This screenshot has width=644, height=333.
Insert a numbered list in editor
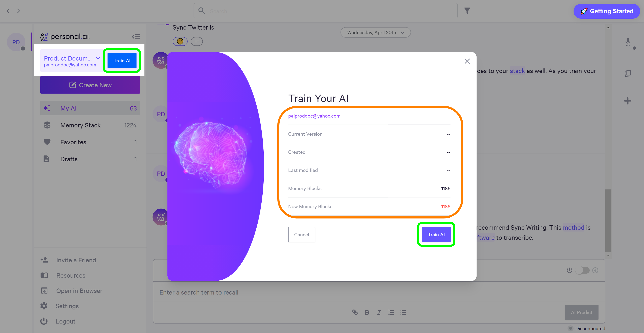[x=391, y=312]
